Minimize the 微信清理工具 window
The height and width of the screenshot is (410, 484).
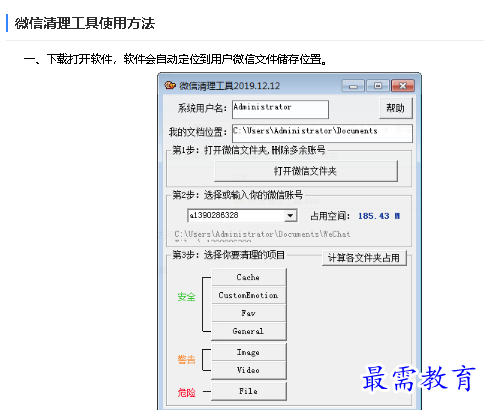point(353,86)
